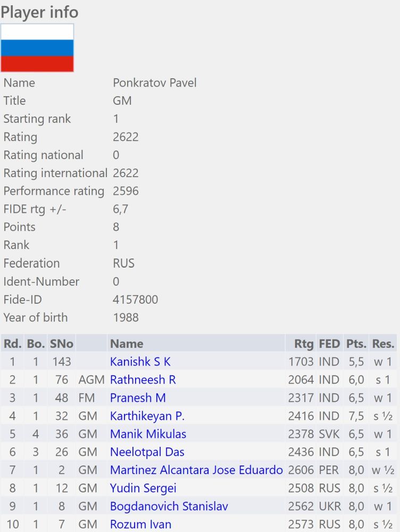Select Manik Mikulas opponent link
The width and height of the screenshot is (400, 532).
pos(148,434)
